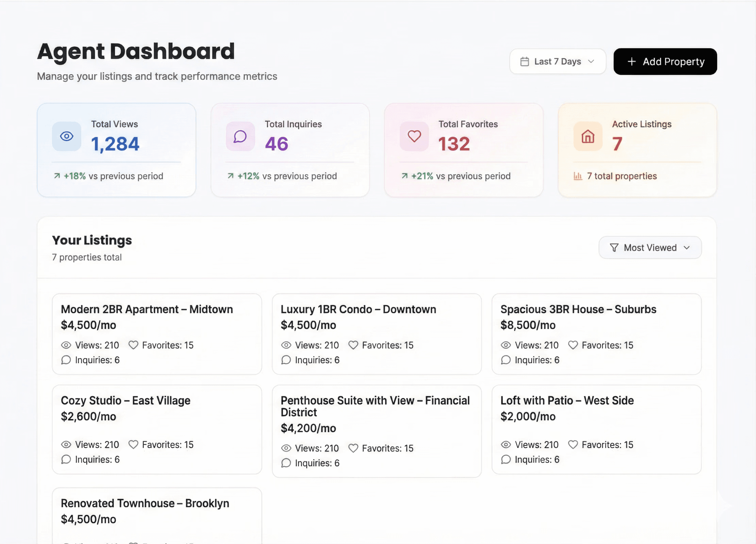
Task: Open the Most Viewed sorting dropdown
Action: (650, 248)
